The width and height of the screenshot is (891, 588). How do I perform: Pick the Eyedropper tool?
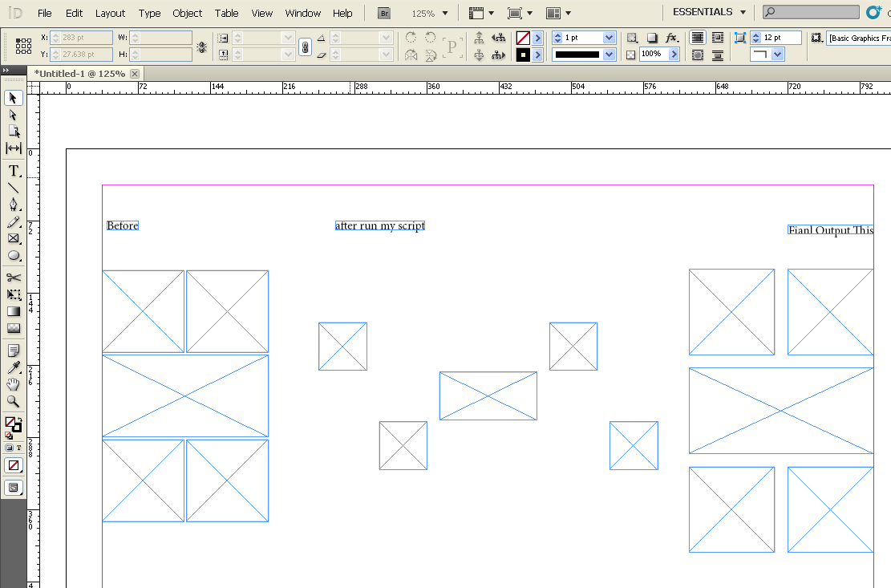click(13, 367)
